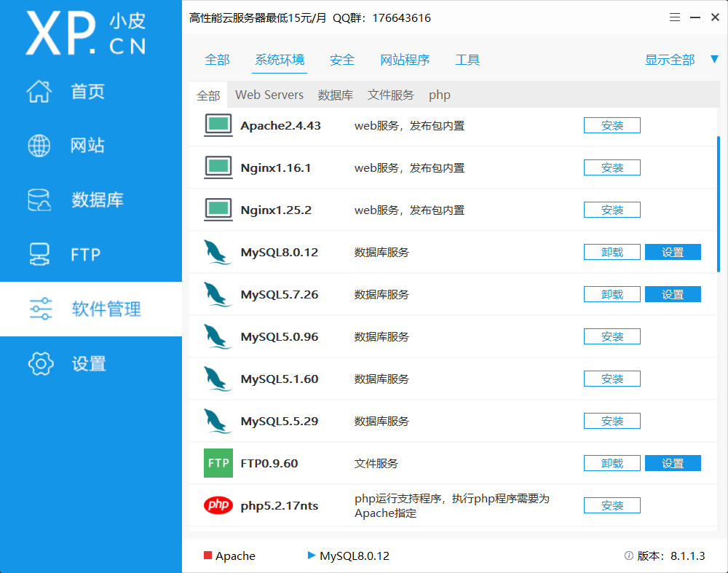Install MySQL5.0.96 with 安装 button
Screen dimensions: 728x573
(x=612, y=336)
